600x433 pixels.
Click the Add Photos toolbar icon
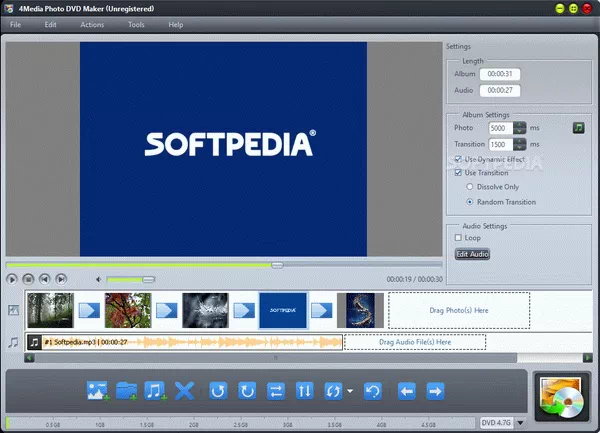tap(97, 390)
